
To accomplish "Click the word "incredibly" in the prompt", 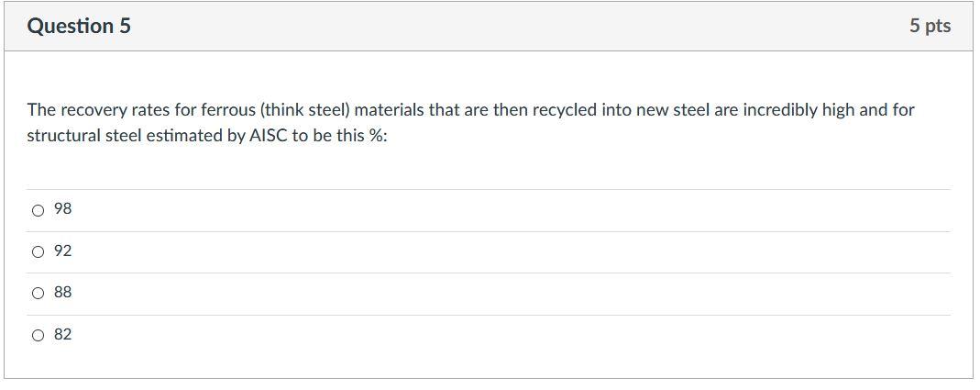I will click(x=775, y=111).
